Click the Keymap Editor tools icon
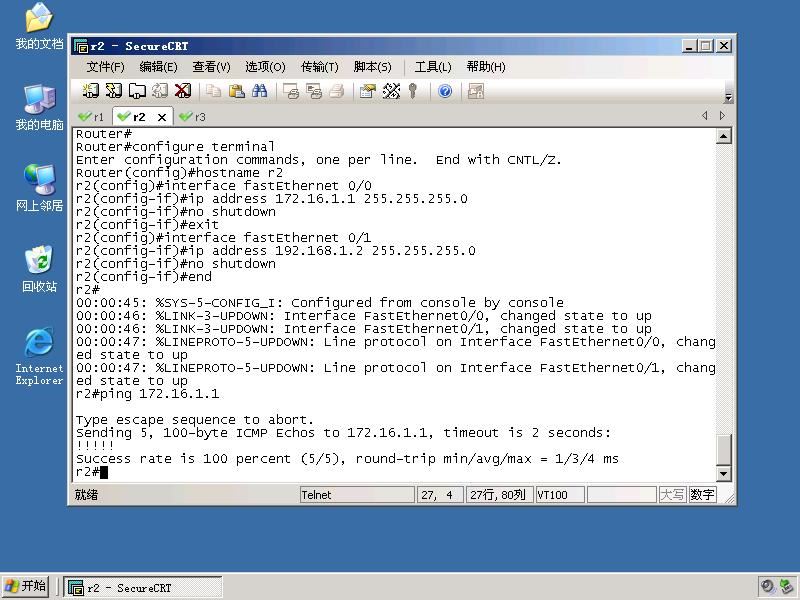This screenshot has width=800, height=600. click(x=391, y=91)
